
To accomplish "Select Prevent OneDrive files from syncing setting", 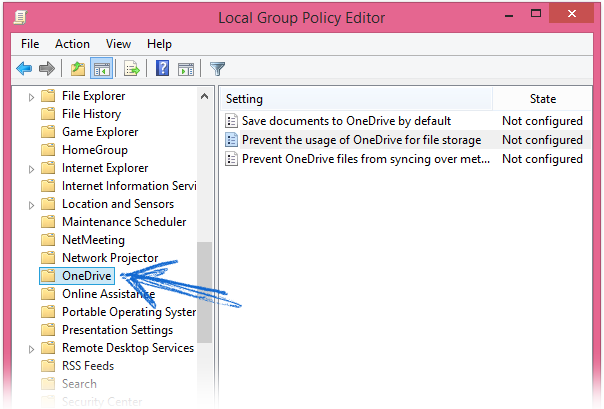I will click(366, 159).
